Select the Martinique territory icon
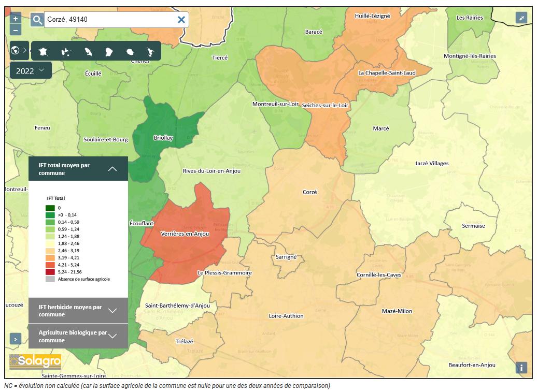This screenshot has width=537, height=392. pyautogui.click(x=87, y=51)
